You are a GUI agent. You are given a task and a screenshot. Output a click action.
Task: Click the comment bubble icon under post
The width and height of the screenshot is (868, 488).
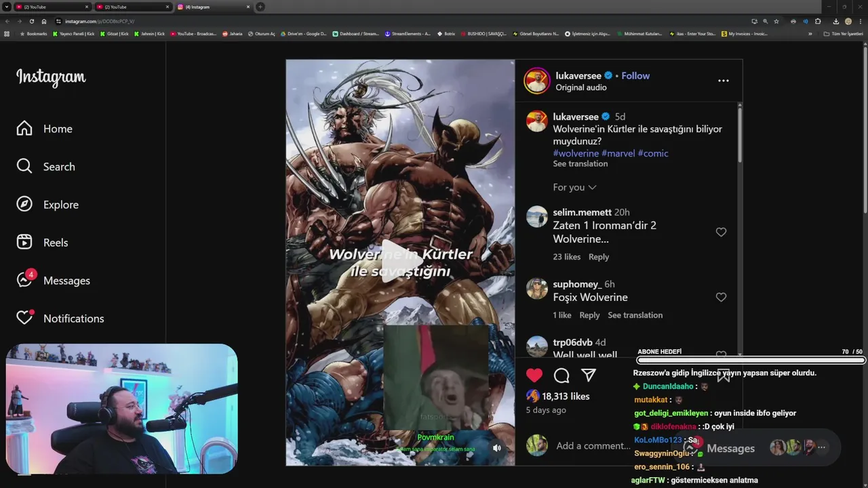561,375
